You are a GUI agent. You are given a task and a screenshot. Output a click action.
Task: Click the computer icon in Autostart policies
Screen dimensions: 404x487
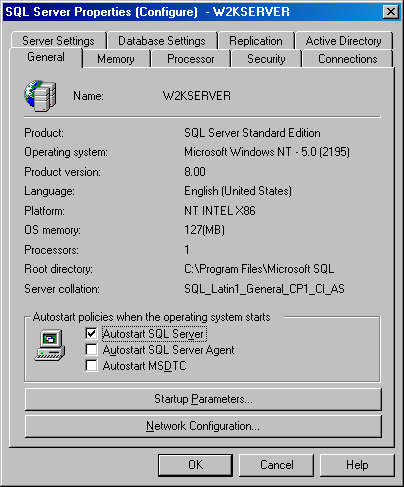tap(50, 345)
